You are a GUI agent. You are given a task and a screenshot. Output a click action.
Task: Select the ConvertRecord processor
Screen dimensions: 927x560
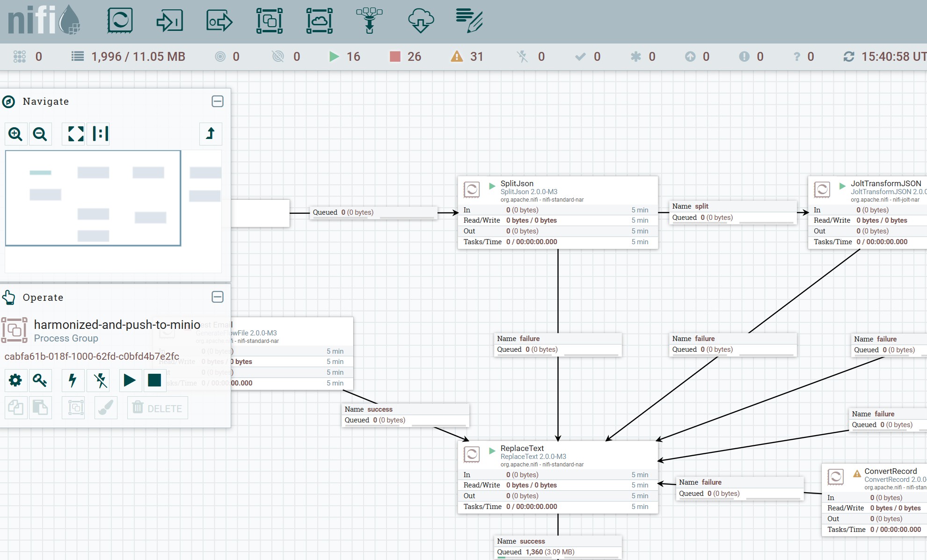[x=875, y=500]
